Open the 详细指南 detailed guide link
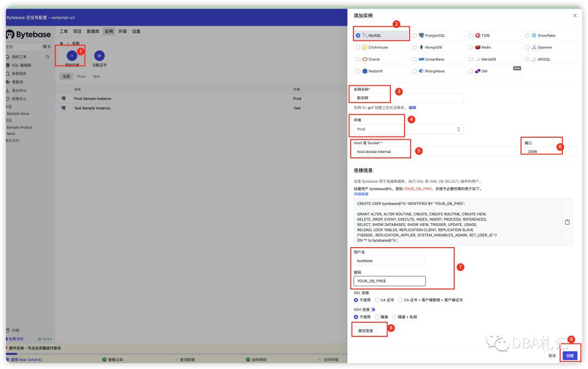Image resolution: width=588 pixels, height=369 pixels. coord(361,194)
